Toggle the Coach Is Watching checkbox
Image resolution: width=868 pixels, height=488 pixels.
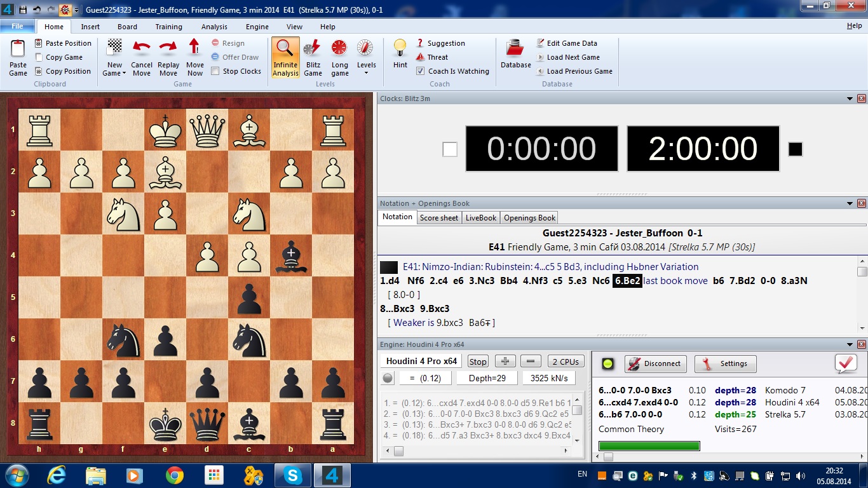click(421, 71)
